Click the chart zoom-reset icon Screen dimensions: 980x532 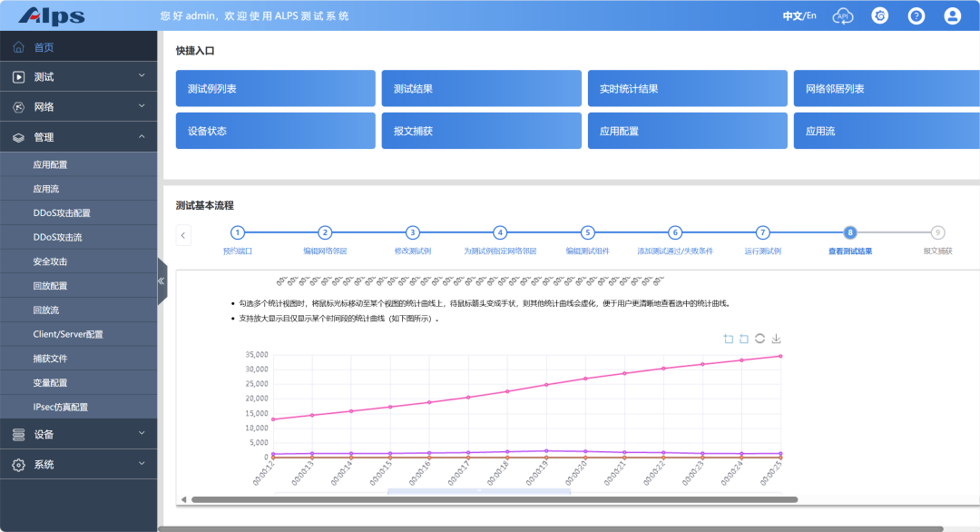point(744,339)
